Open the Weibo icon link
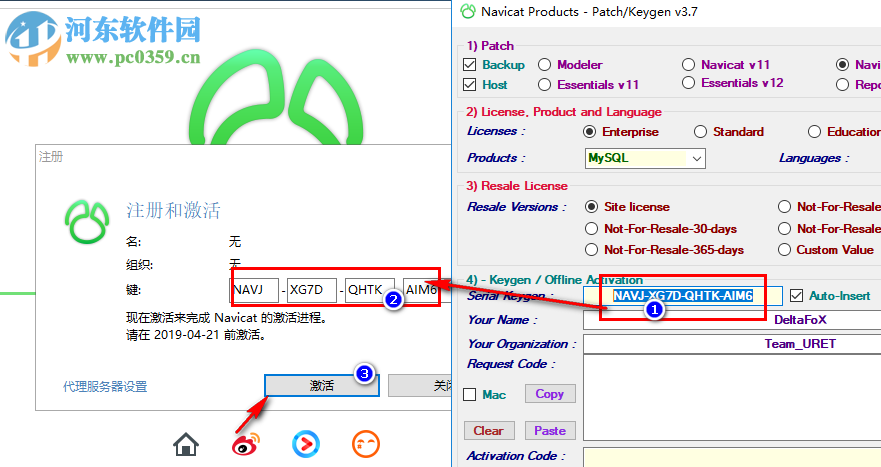The width and height of the screenshot is (881, 467). click(246, 444)
